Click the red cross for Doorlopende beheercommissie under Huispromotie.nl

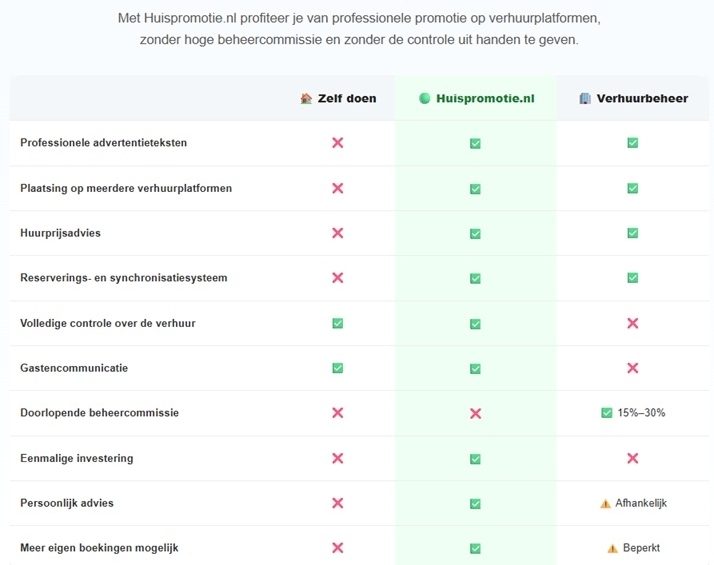pyautogui.click(x=475, y=413)
